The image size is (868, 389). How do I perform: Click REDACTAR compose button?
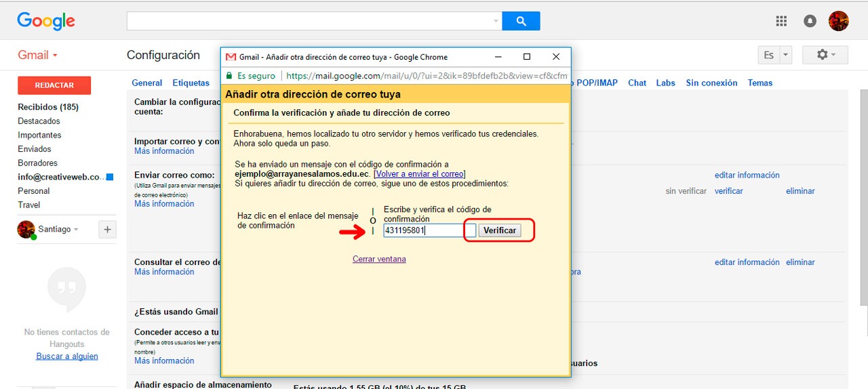pyautogui.click(x=54, y=85)
